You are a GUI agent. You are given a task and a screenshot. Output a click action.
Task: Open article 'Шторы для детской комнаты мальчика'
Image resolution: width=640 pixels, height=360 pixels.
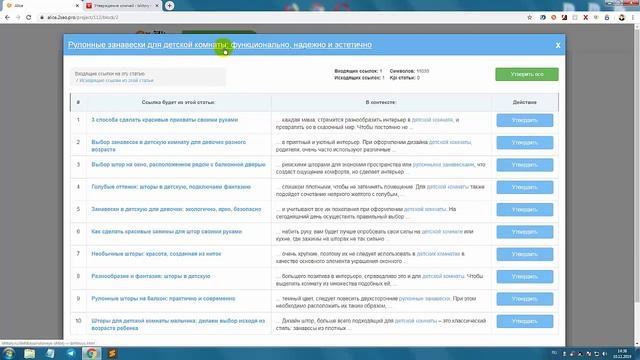(x=178, y=324)
